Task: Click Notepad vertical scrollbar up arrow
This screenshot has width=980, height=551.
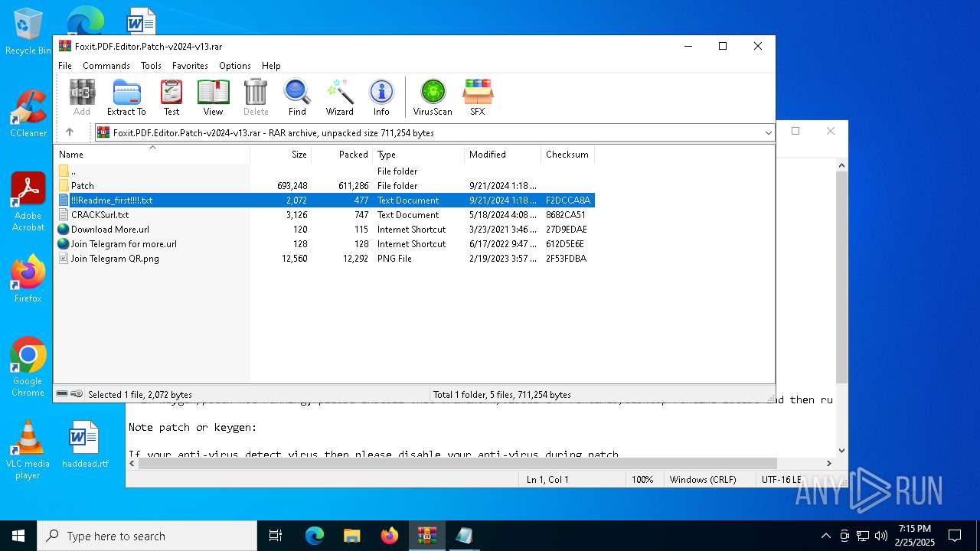Action: 841,165
